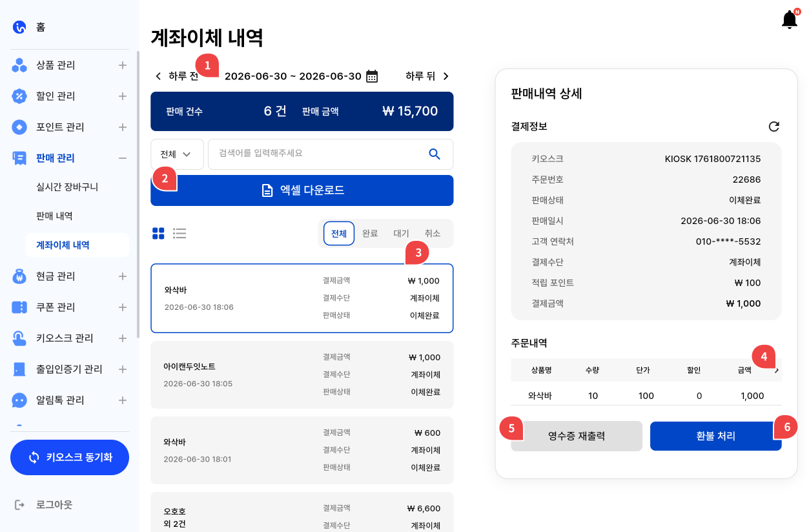Screen dimensions: 809x532
Task: Select the 완료 status tab
Action: pyautogui.click(x=370, y=234)
